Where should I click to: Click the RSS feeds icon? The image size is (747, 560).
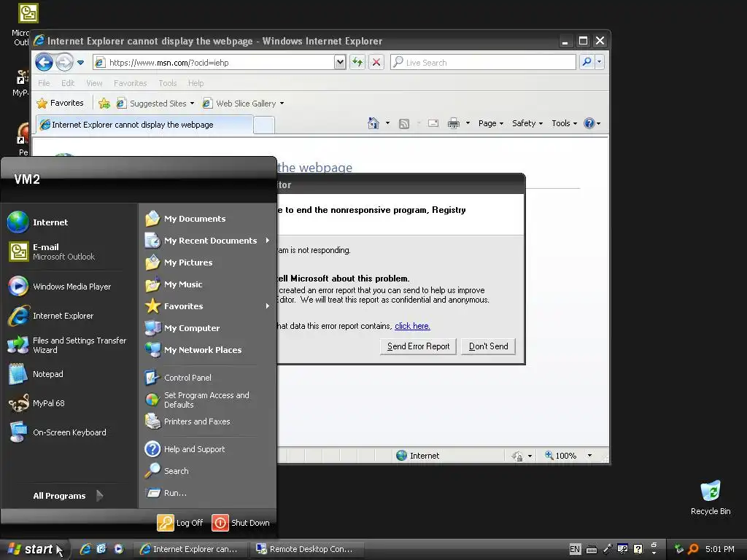point(404,124)
